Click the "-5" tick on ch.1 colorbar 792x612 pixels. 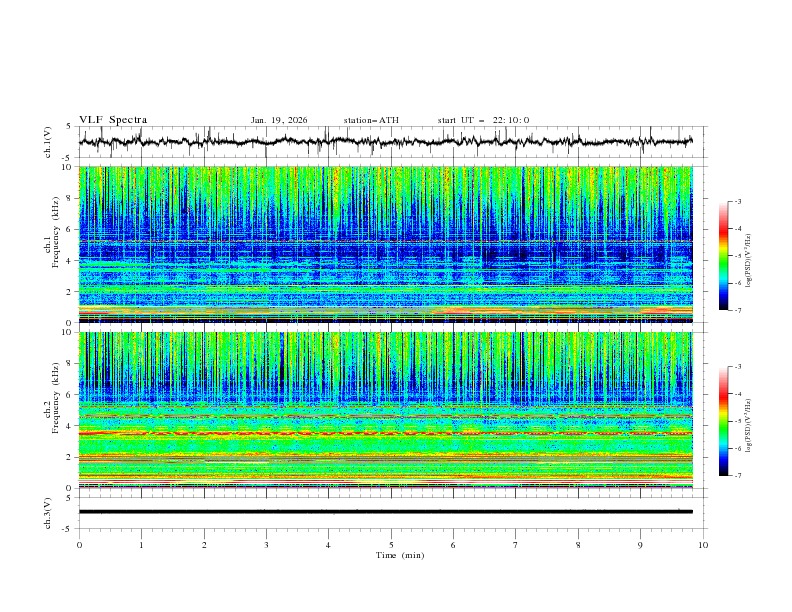coord(737,256)
